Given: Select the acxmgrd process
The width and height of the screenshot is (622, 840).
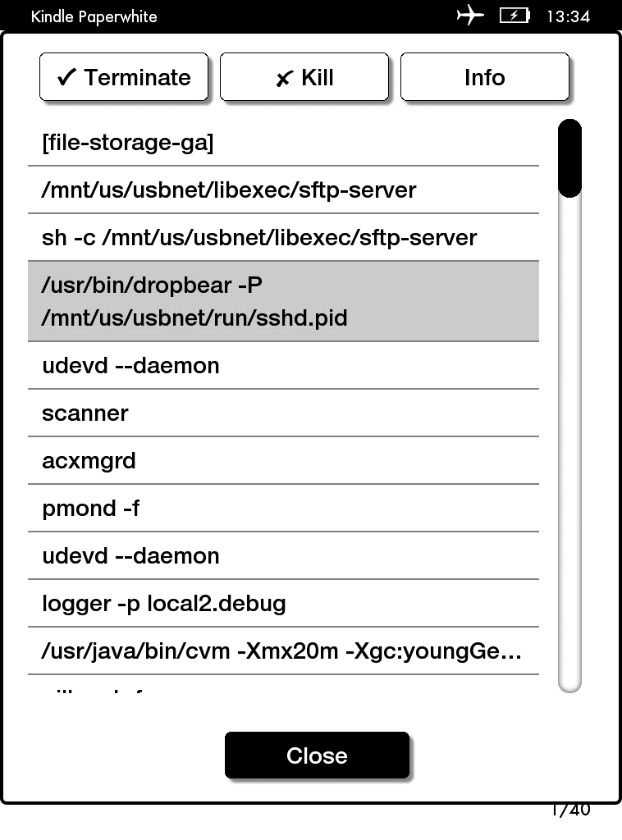Looking at the screenshot, I should 283,461.
